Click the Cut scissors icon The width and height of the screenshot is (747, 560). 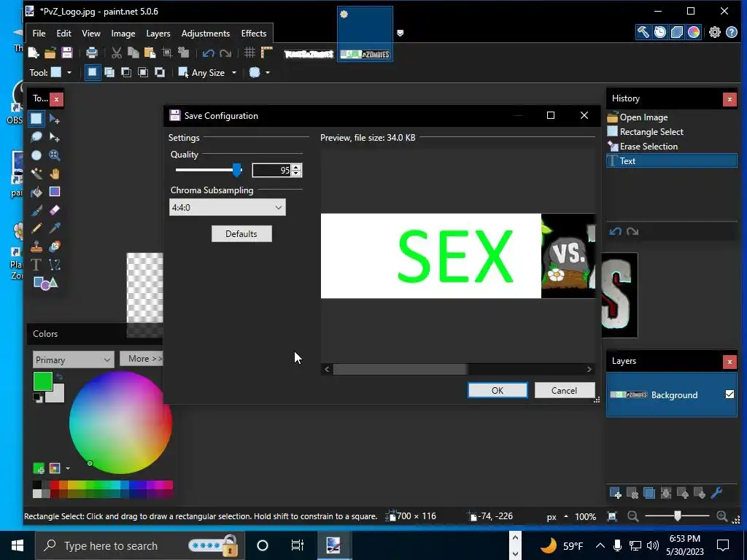tap(116, 52)
